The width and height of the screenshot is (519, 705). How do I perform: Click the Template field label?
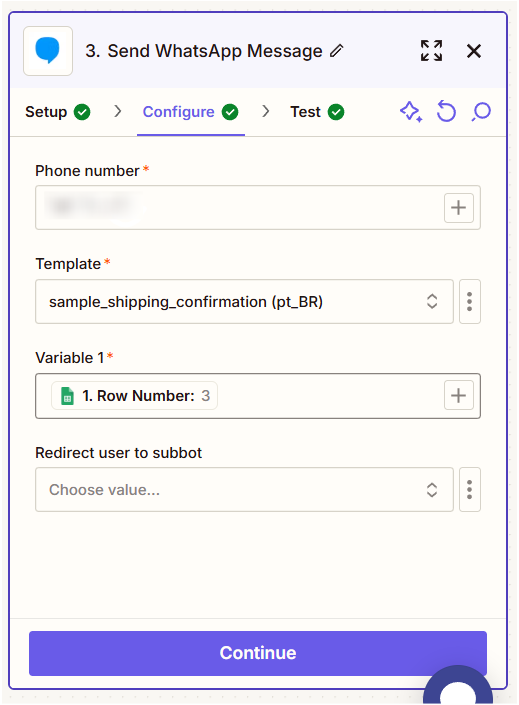pos(68,264)
